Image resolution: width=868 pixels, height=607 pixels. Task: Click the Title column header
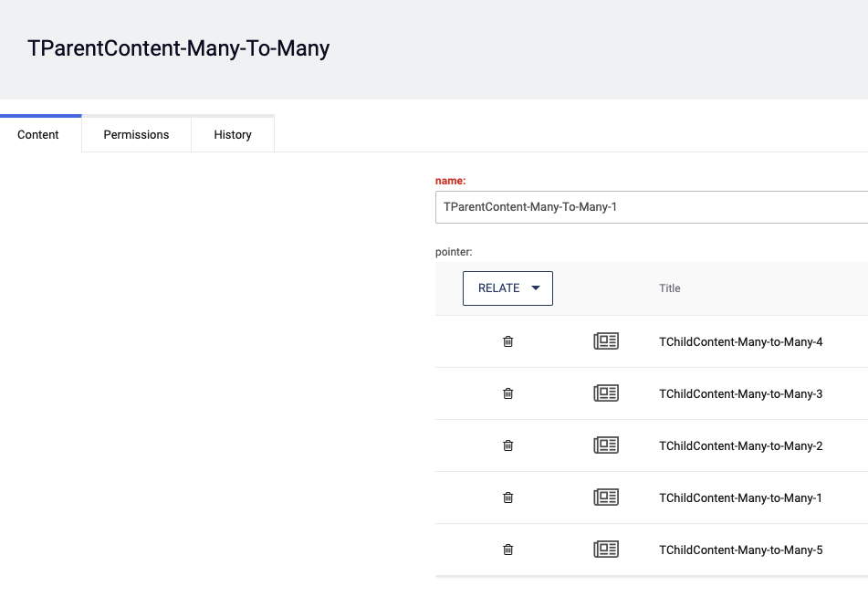click(x=669, y=288)
